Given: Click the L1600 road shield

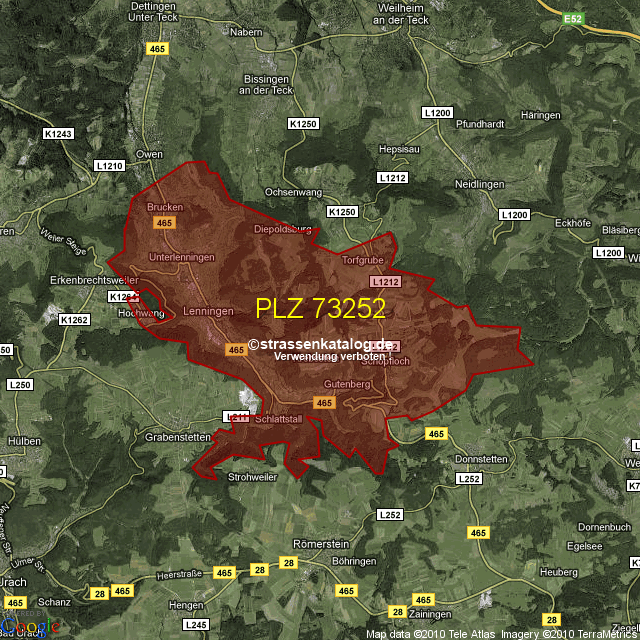Looking at the screenshot, I should tap(607, 253).
